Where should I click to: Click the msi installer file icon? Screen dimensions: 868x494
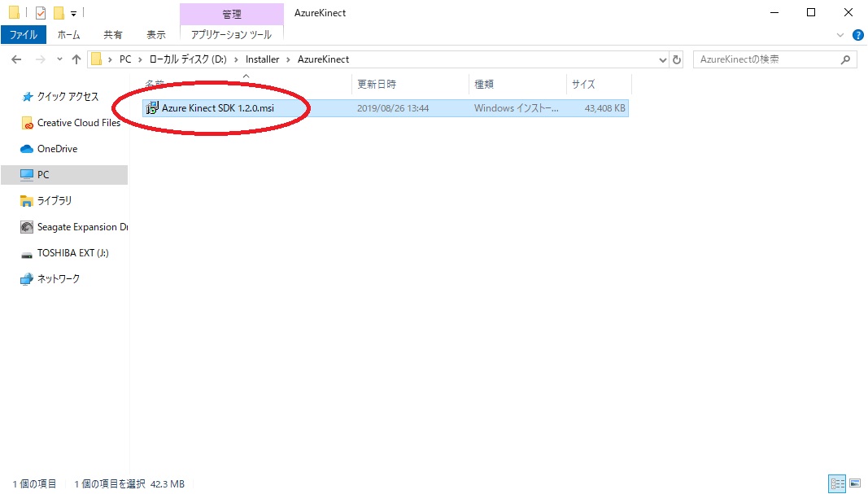(x=151, y=108)
